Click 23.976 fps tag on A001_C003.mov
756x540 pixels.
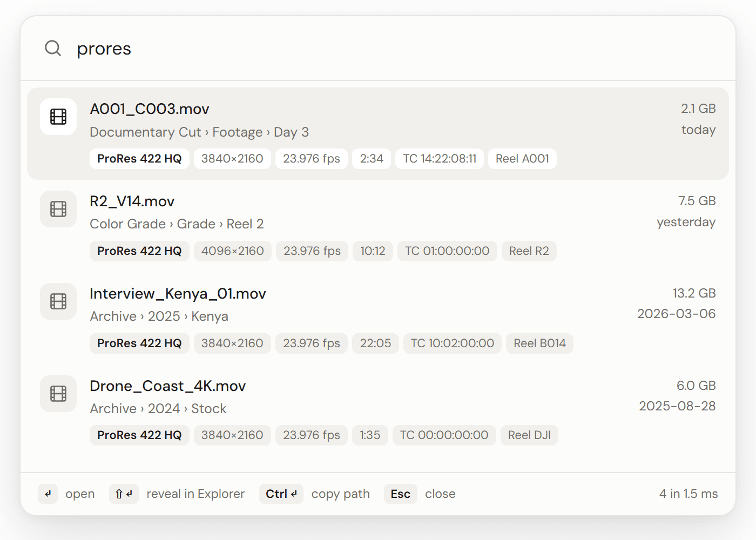(312, 159)
